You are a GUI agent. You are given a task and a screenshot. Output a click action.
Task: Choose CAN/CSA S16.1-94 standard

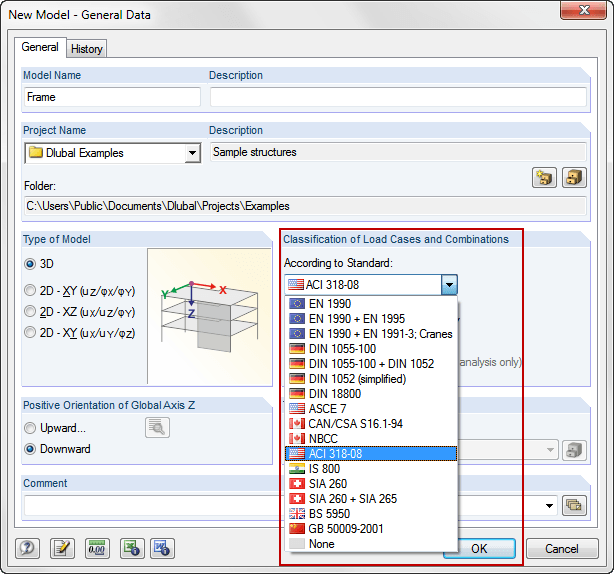(371, 424)
